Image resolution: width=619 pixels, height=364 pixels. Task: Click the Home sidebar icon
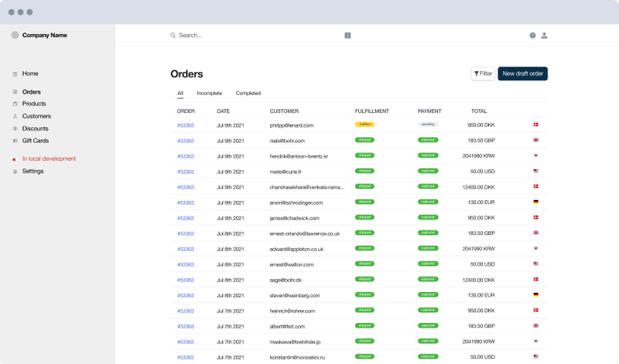pos(15,73)
